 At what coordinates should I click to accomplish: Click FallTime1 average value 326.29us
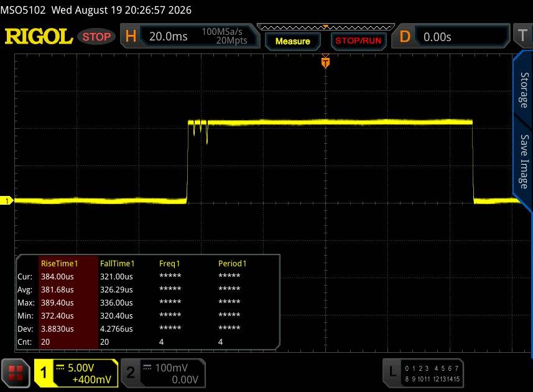[x=116, y=290]
